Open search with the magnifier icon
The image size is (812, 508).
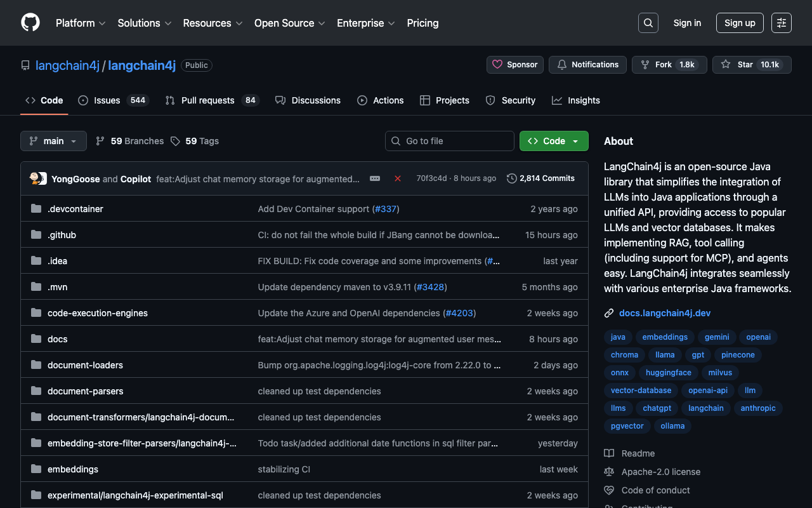pyautogui.click(x=648, y=23)
